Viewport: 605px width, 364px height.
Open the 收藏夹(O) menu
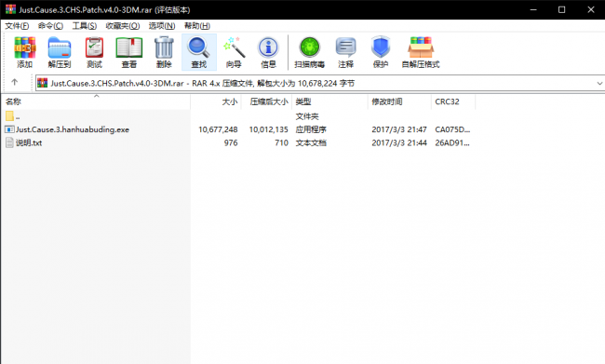click(123, 26)
